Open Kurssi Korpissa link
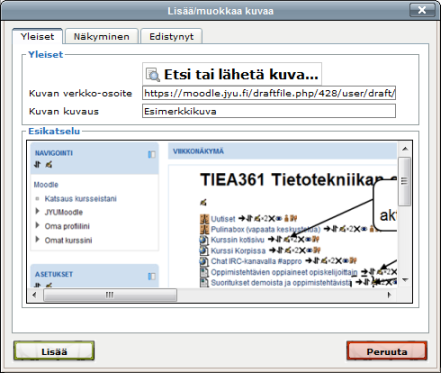 (x=238, y=250)
